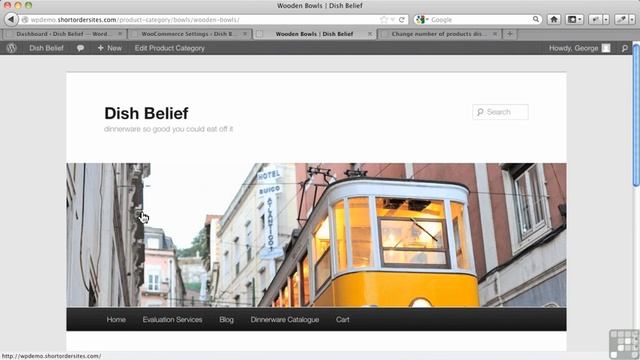Open Dish Belief admin bar menu

46,48
